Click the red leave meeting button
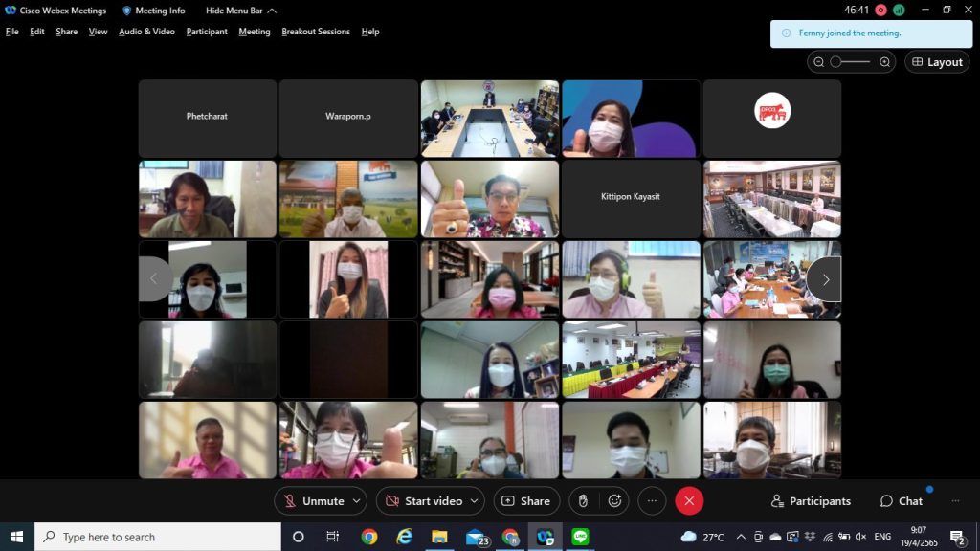This screenshot has width=980, height=551. (689, 500)
